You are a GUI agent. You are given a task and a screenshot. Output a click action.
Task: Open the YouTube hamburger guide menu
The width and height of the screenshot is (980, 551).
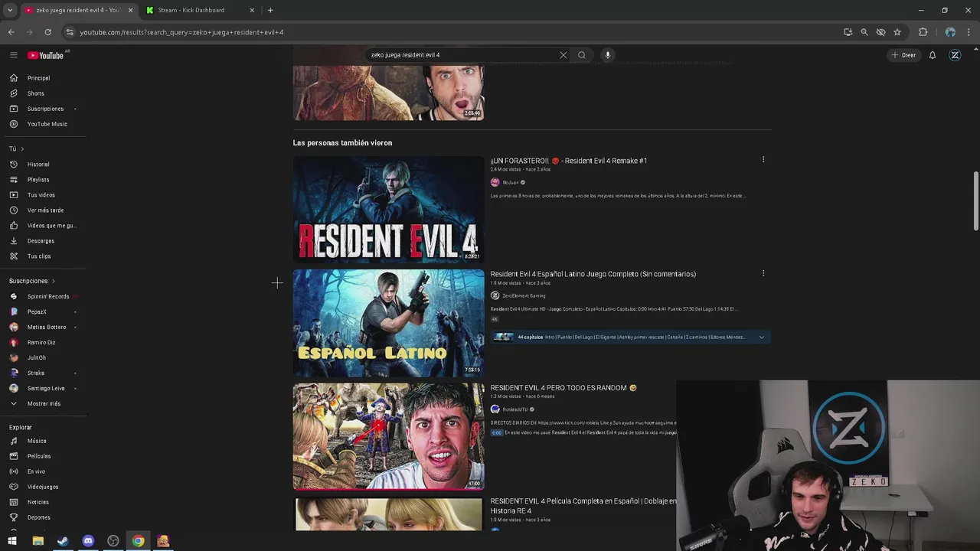click(x=13, y=55)
